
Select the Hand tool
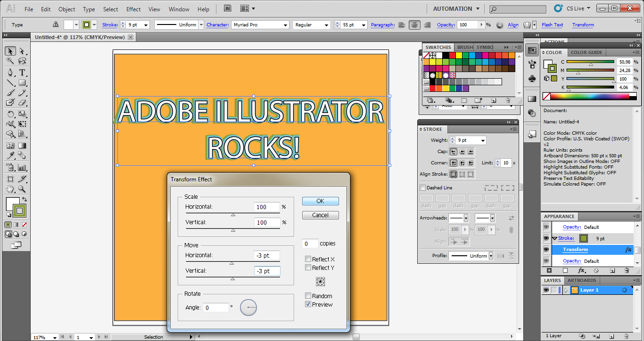click(x=10, y=189)
